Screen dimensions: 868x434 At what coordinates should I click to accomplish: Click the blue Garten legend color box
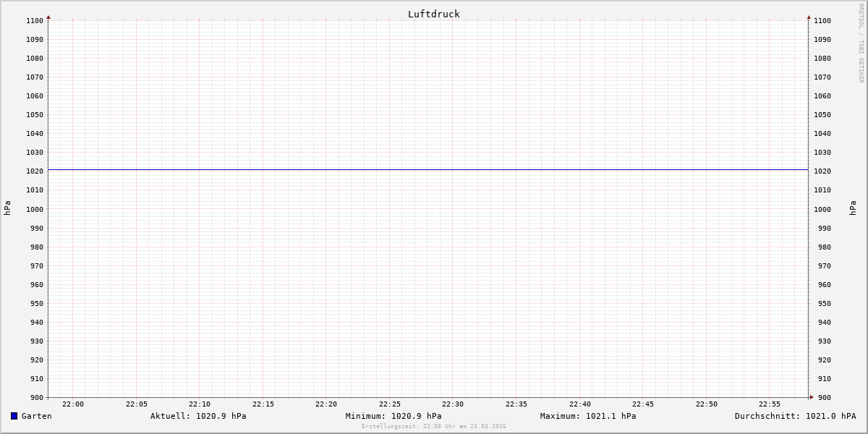click(14, 416)
